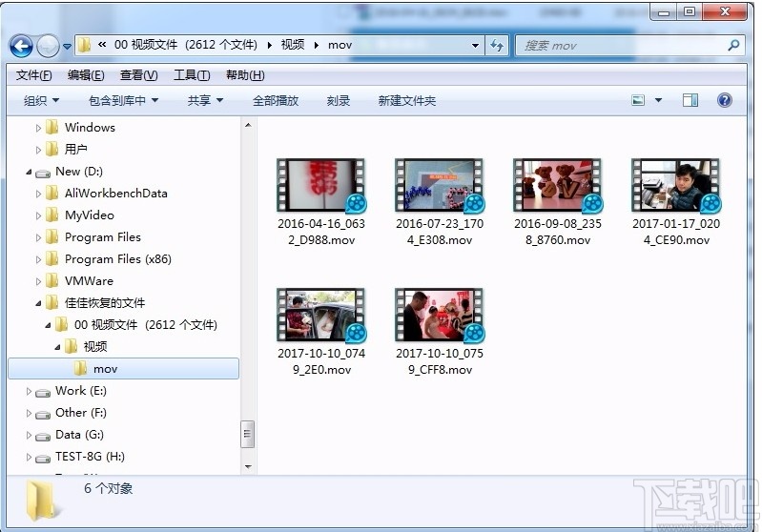The width and height of the screenshot is (762, 532).
Task: Minimize the Explorer window
Action: [x=664, y=12]
